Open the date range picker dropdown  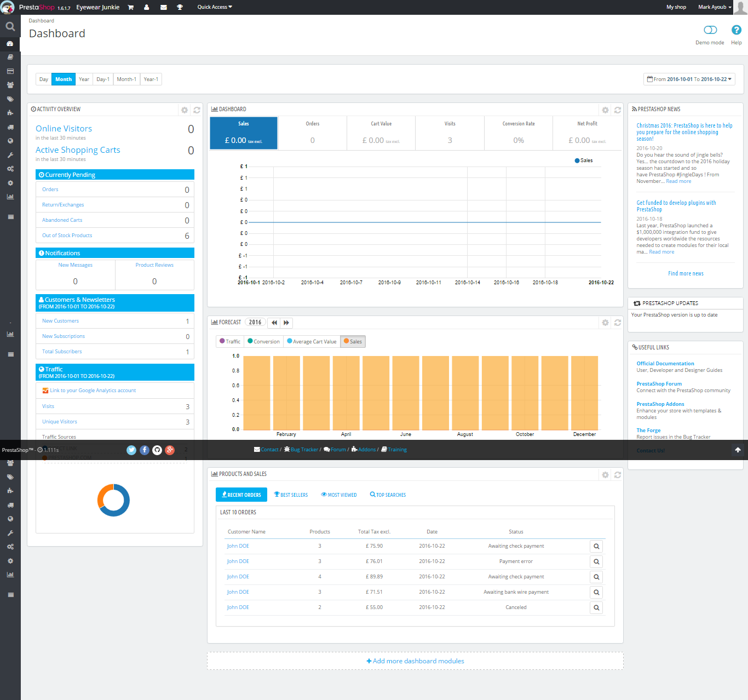coord(689,79)
